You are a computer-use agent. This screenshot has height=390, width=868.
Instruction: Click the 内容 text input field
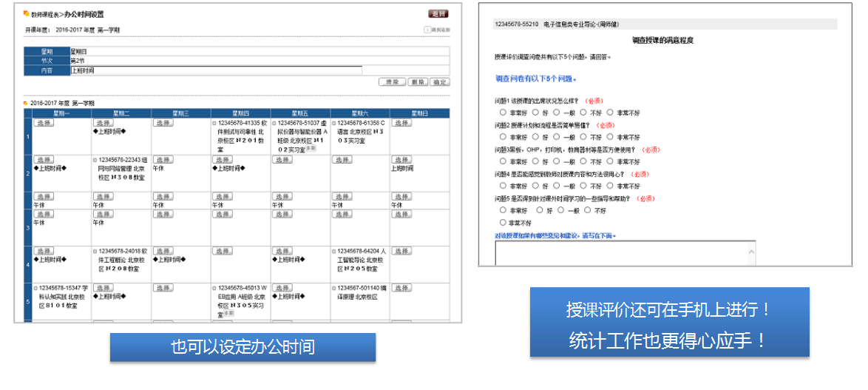(x=216, y=70)
